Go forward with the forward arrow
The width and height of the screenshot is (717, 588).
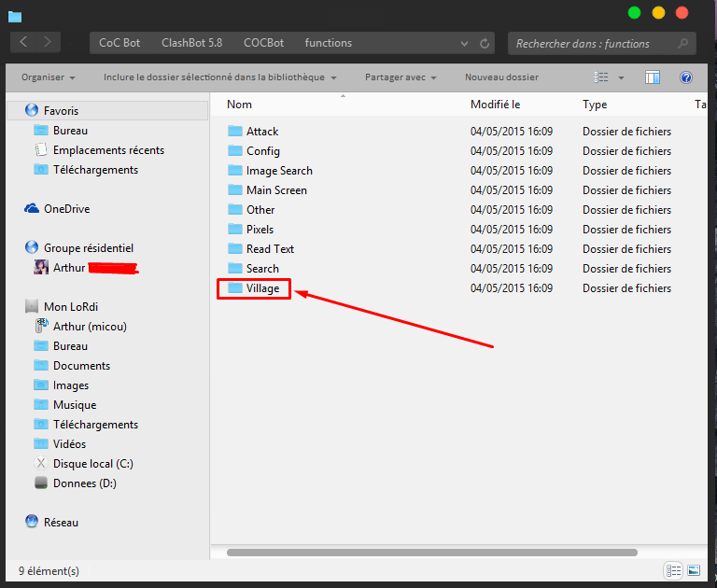click(47, 43)
